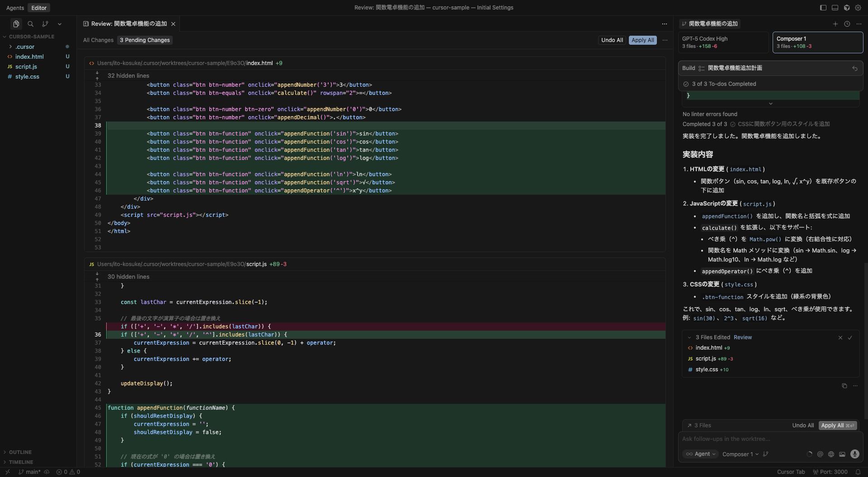Click the Review link beside 3 Files Edited
Screen dimensions: 868x477
click(742, 337)
